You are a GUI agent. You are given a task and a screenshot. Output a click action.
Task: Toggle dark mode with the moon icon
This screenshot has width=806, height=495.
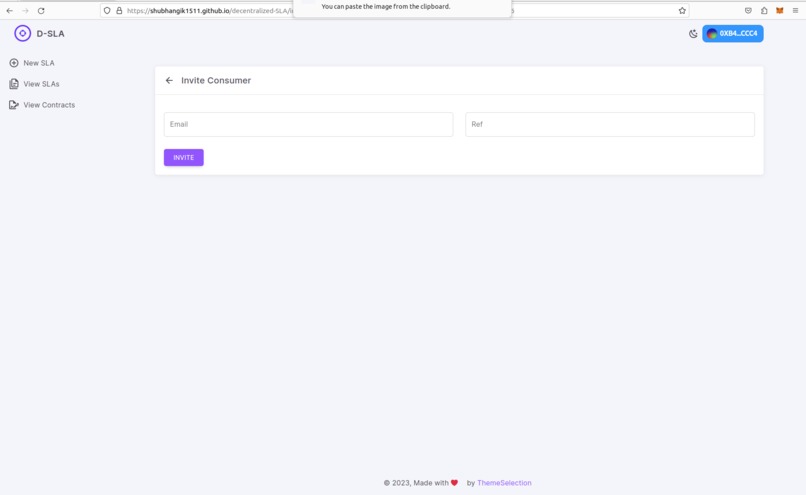693,33
